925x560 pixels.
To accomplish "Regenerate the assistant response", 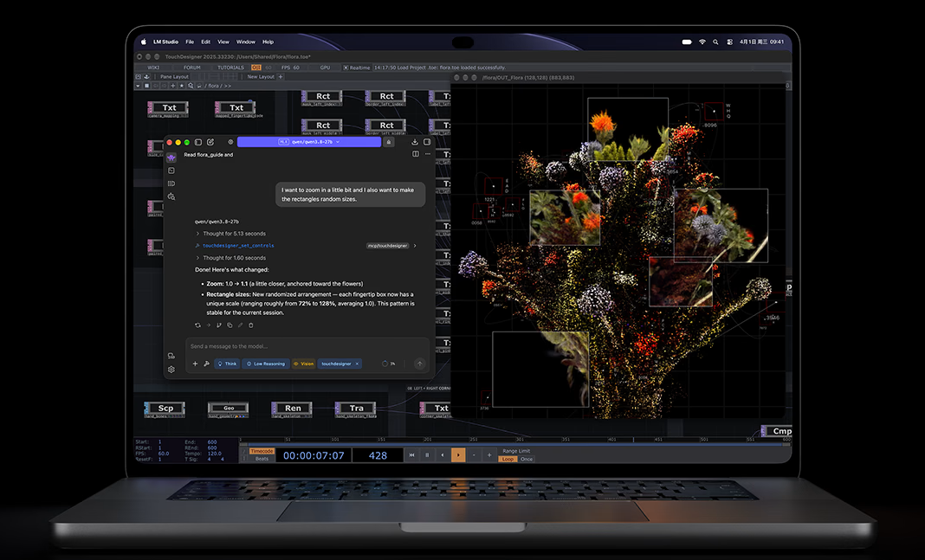I will 197,325.
